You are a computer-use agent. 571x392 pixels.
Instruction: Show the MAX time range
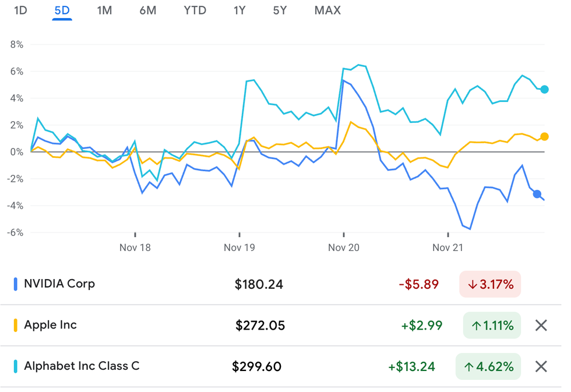pyautogui.click(x=327, y=10)
